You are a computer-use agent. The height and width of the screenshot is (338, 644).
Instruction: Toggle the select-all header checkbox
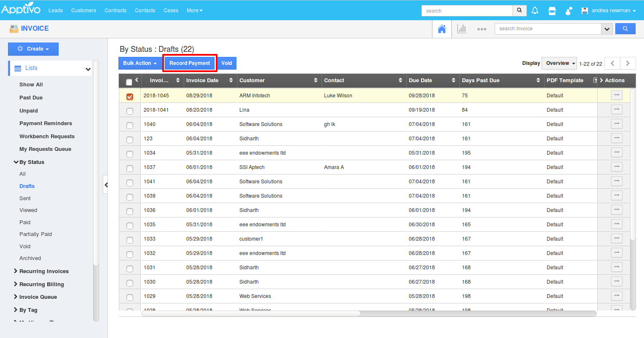(129, 82)
